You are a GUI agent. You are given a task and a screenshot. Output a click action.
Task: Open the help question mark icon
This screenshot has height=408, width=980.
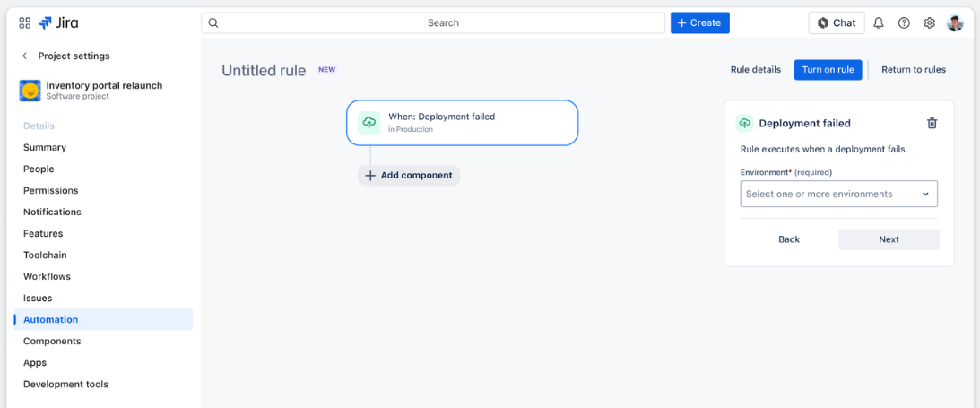(904, 23)
